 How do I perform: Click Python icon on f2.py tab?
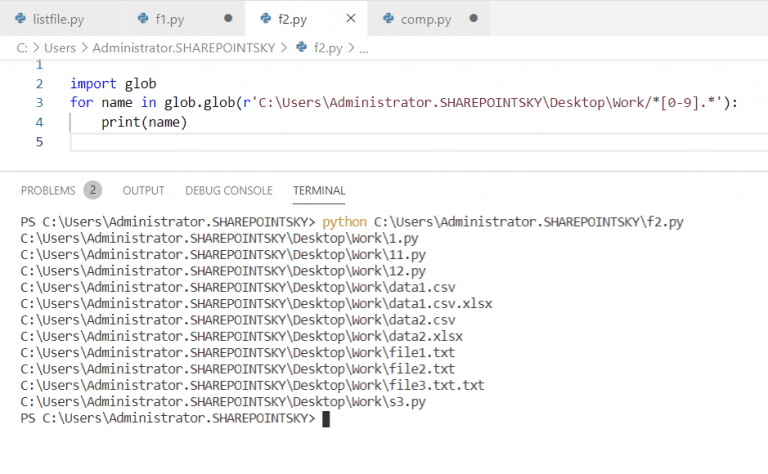click(265, 18)
